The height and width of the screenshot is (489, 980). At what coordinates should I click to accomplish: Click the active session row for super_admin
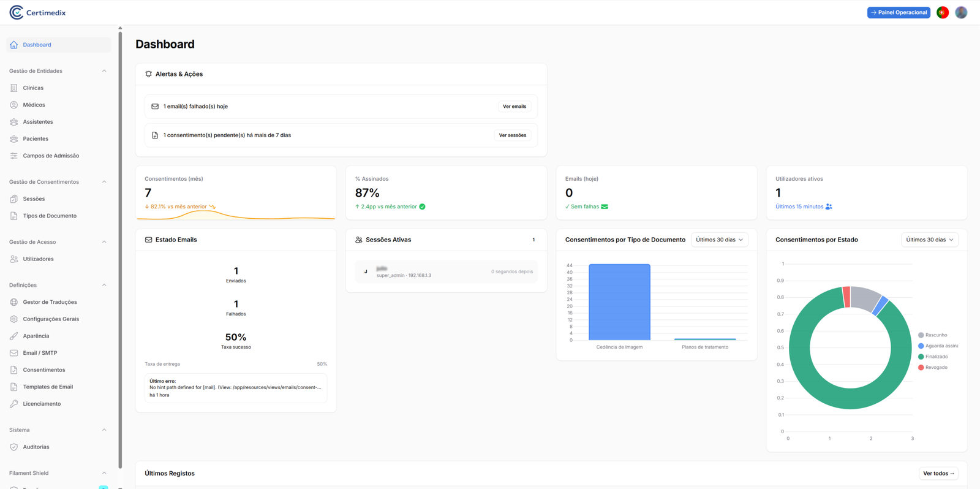click(x=446, y=272)
